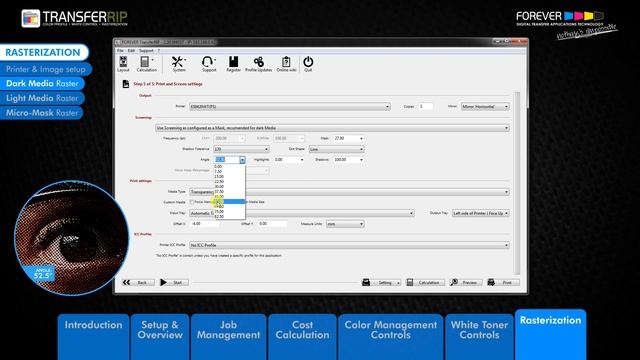Click the Register toolbar icon
Screen dimensions: 640x360
(x=233, y=64)
